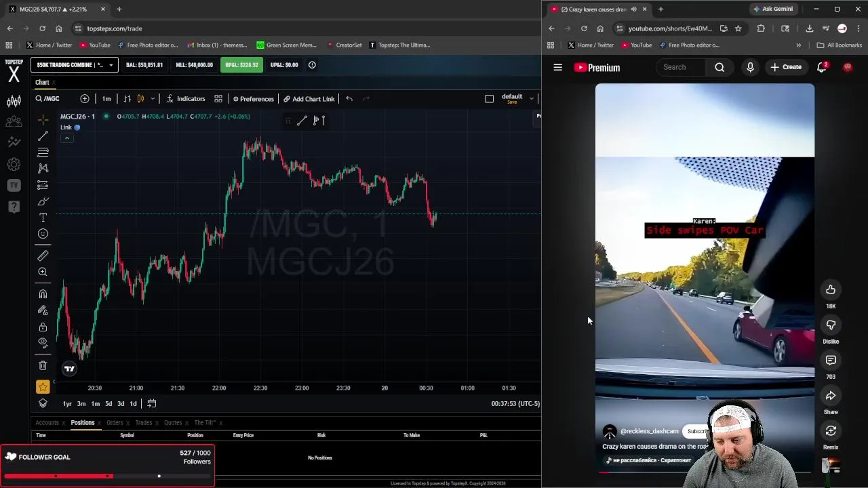The width and height of the screenshot is (868, 488).
Task: Open The Tilt tab
Action: 205,422
